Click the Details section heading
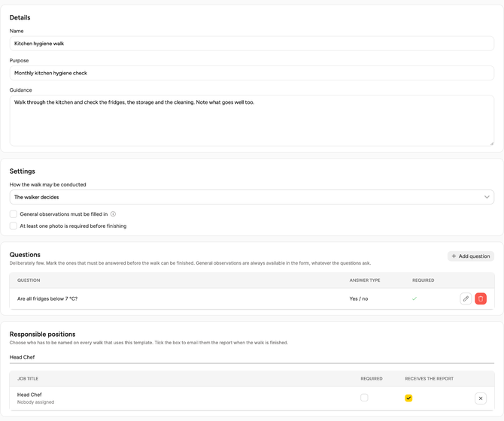 pyautogui.click(x=20, y=17)
